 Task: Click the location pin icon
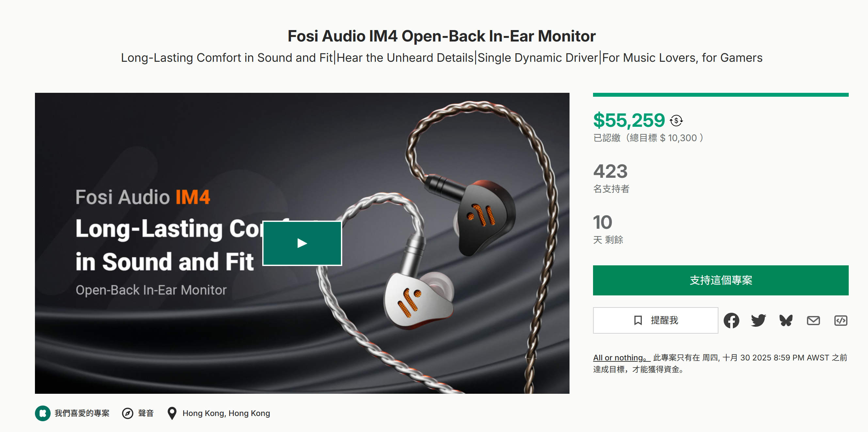point(172,413)
